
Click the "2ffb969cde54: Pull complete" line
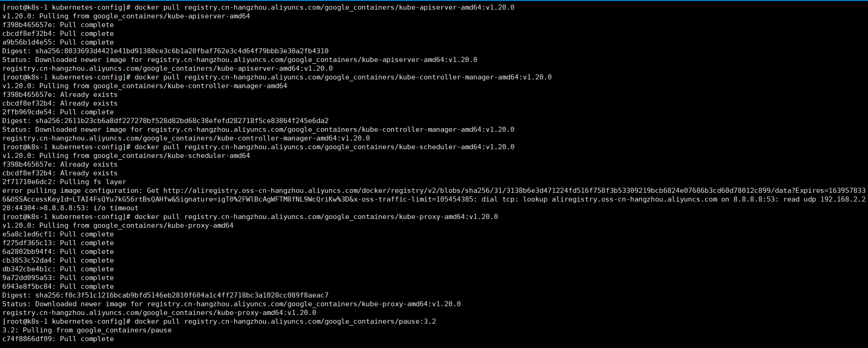pos(58,112)
